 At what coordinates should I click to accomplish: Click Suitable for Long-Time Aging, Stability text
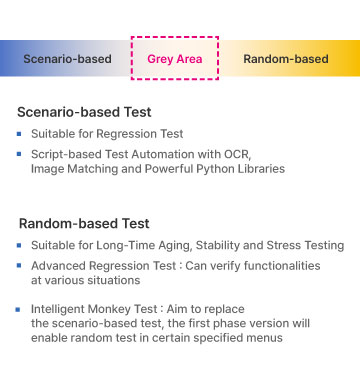(187, 245)
